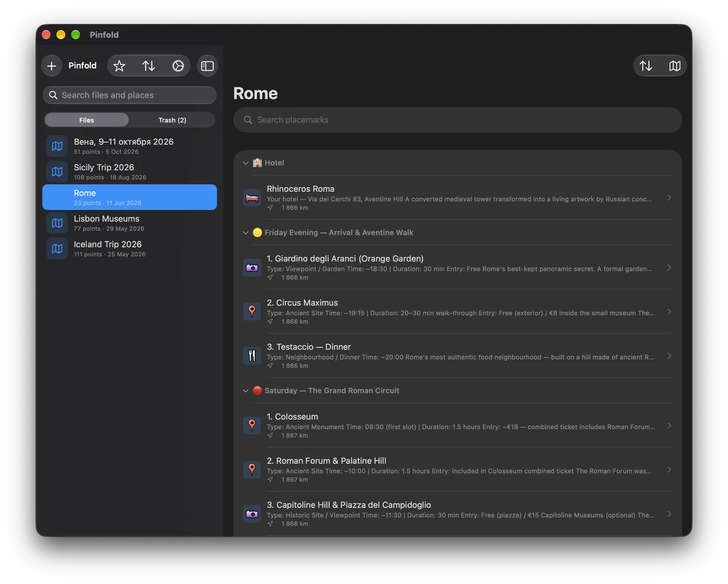Click the Rhinoceros Roma bed icon
The width and height of the screenshot is (728, 584).
tap(252, 198)
